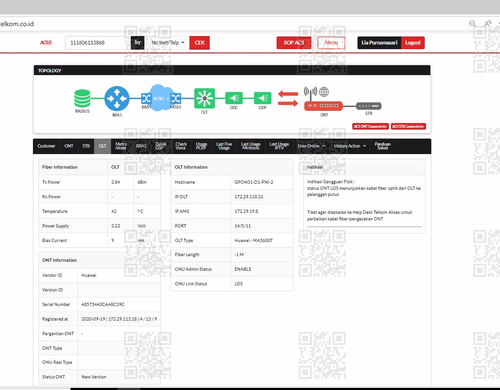This screenshot has height=390, width=500.
Task: Click the PORT value 14/5/11
Action: tap(242, 226)
